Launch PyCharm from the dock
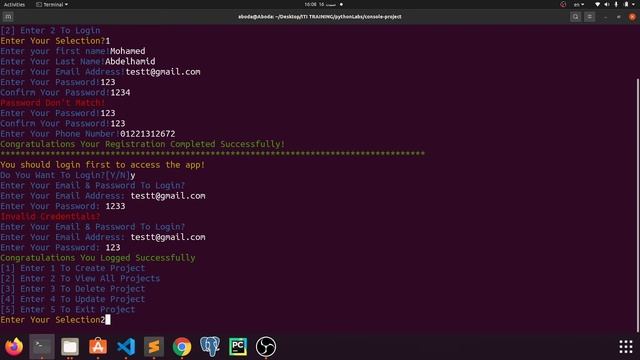Screen dimensions: 640x360 (238, 347)
